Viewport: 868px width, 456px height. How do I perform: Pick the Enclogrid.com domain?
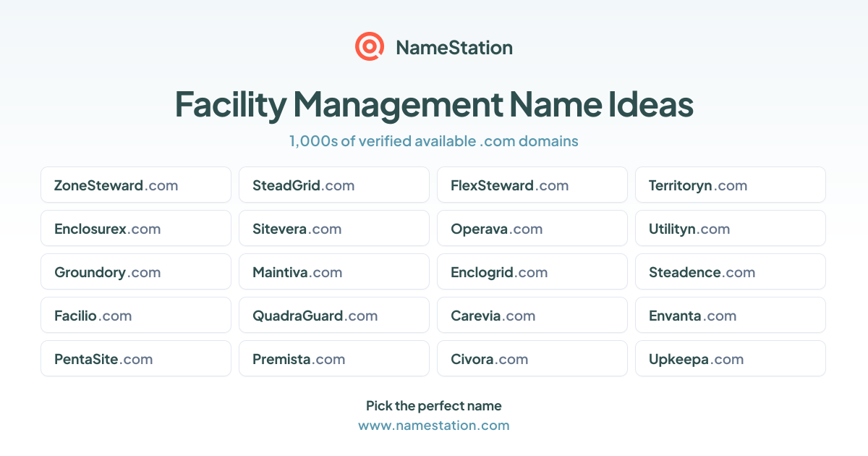click(532, 272)
